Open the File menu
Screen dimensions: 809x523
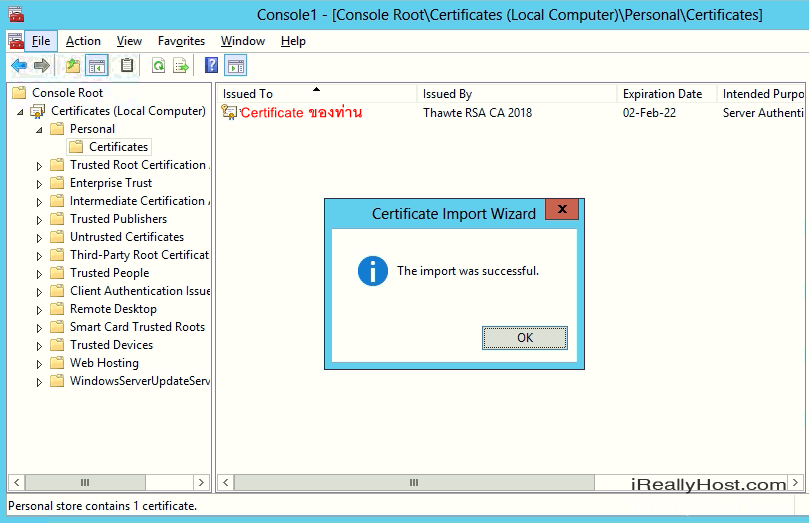point(41,41)
